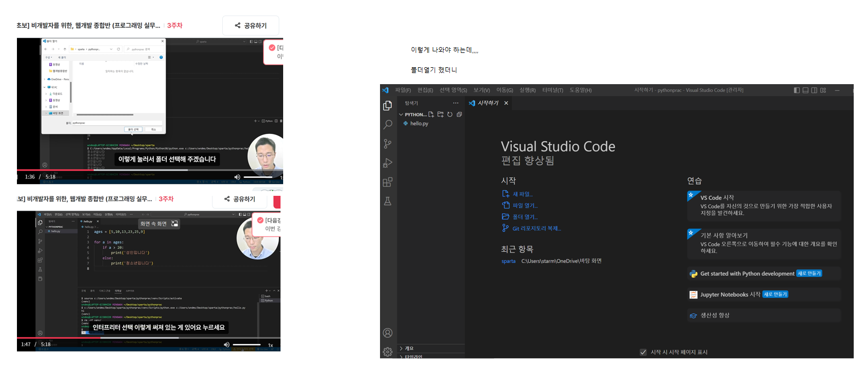
Task: Open the 1x playback speed menu on second video
Action: click(270, 345)
